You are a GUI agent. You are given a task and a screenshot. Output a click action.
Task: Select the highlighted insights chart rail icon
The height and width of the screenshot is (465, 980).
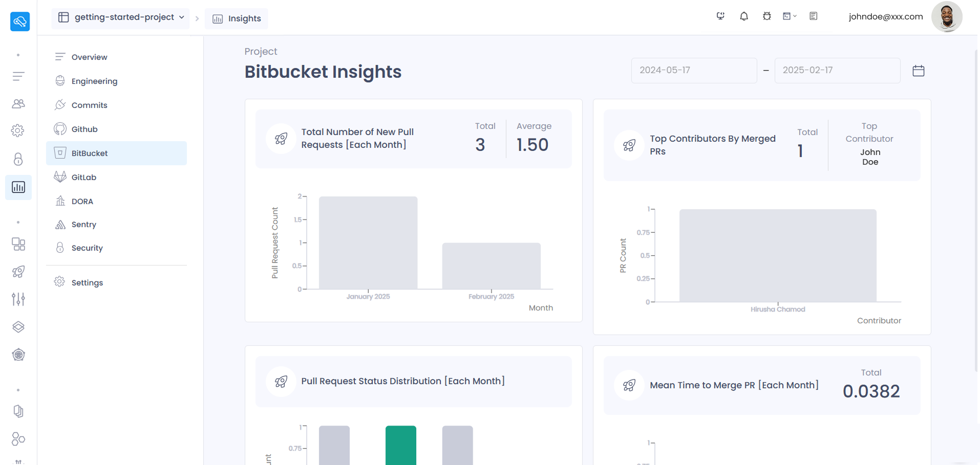click(x=18, y=187)
